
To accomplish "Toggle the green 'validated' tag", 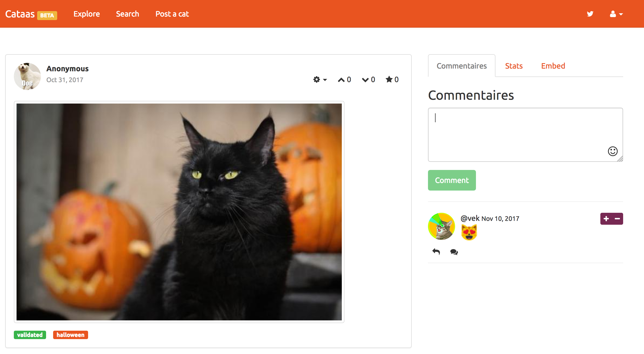I will point(30,335).
